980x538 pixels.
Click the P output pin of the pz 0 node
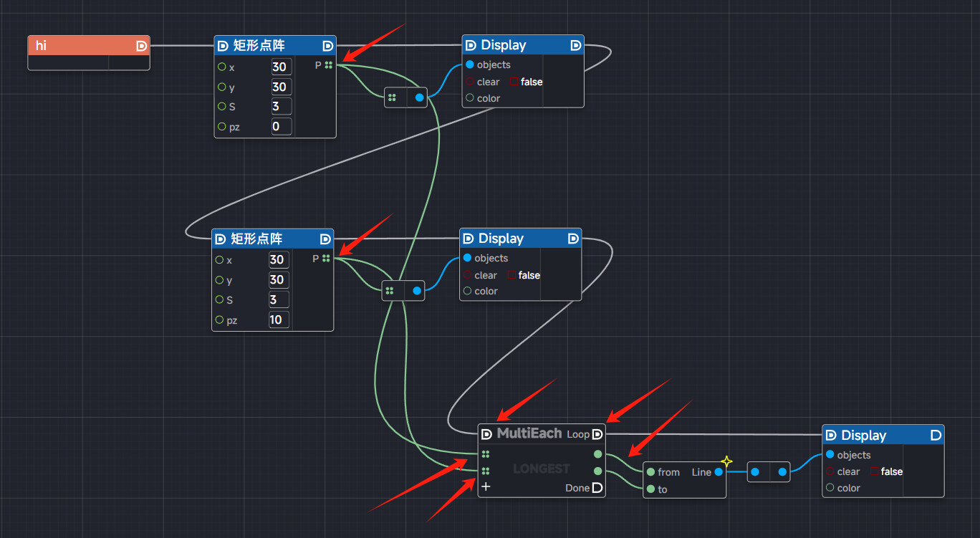point(328,65)
